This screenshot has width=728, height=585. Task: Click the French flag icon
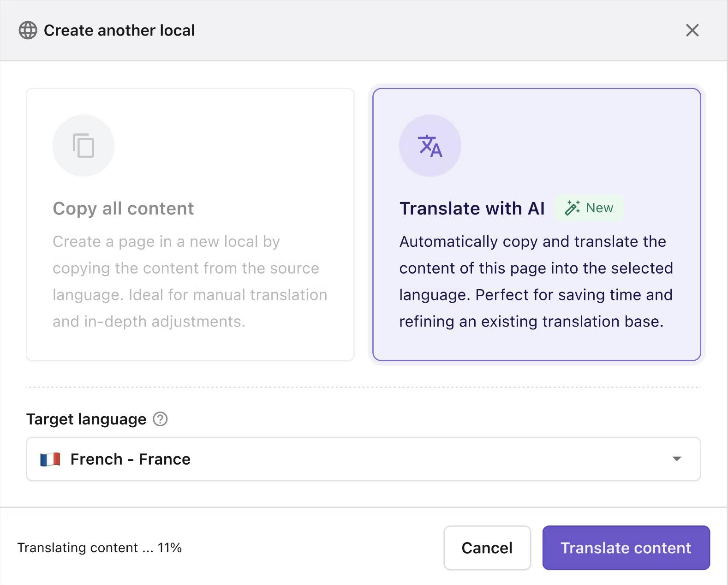[x=50, y=459]
